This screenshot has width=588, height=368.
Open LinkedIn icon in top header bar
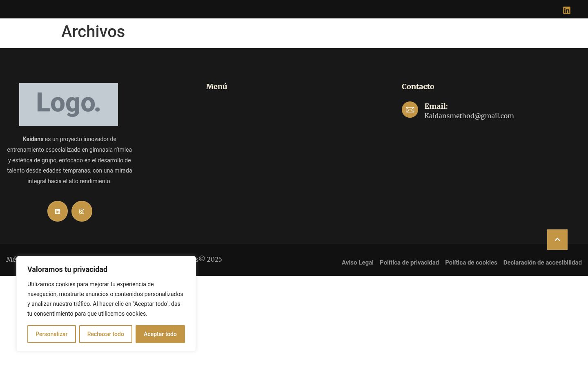click(x=566, y=10)
